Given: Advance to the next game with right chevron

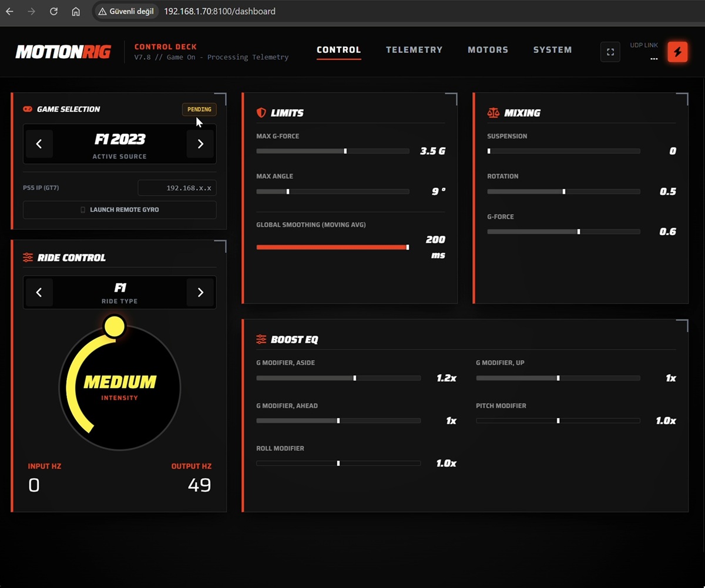Looking at the screenshot, I should (x=200, y=143).
